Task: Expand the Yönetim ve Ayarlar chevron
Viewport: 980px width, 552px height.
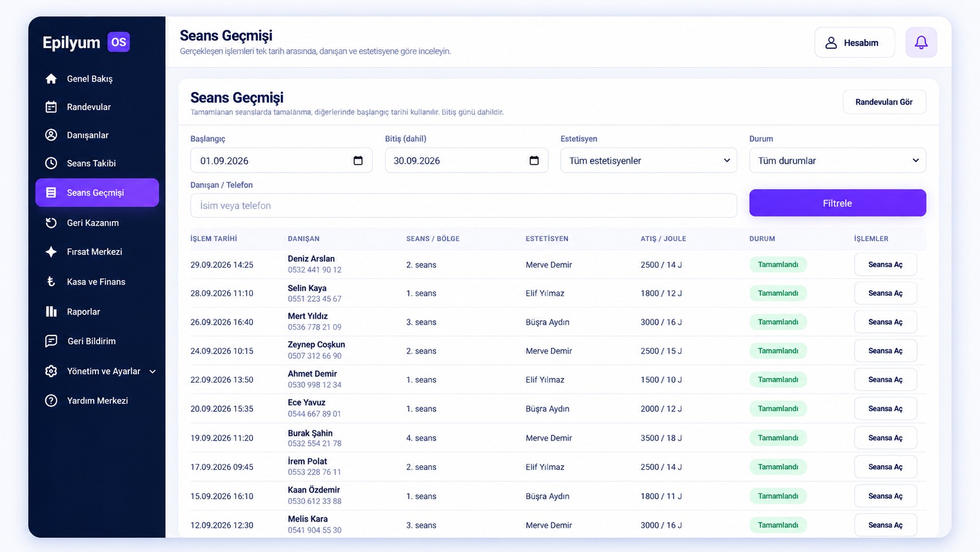Action: tap(152, 371)
